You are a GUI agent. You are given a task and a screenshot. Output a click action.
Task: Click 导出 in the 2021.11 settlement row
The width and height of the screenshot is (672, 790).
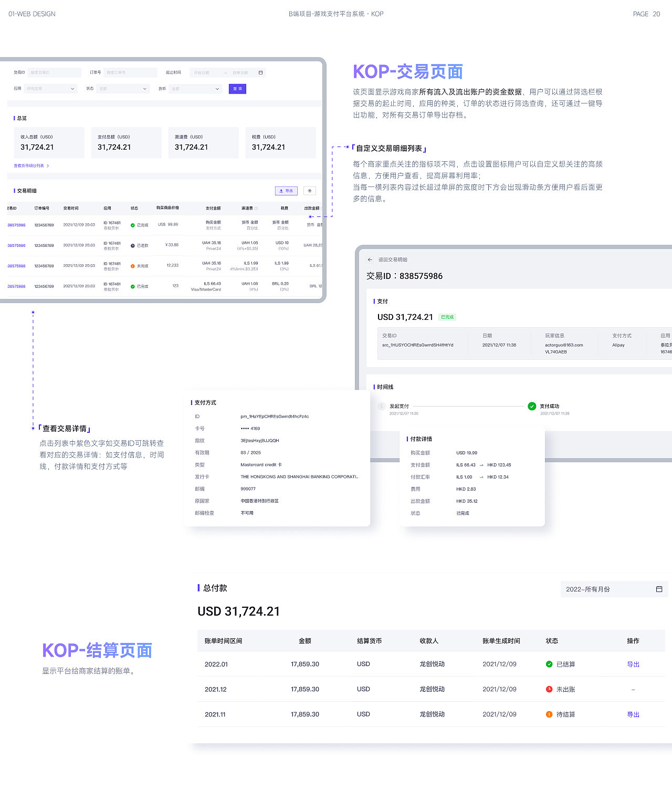click(633, 714)
